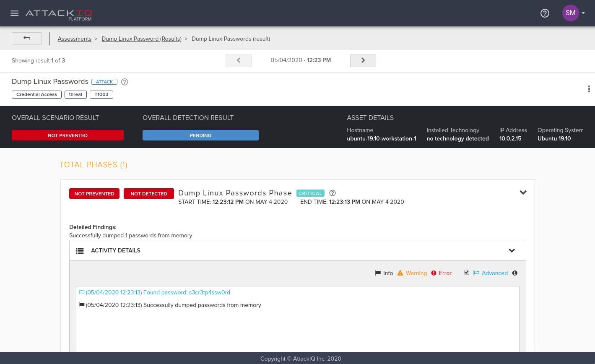Click the help question mark in header

click(x=545, y=13)
